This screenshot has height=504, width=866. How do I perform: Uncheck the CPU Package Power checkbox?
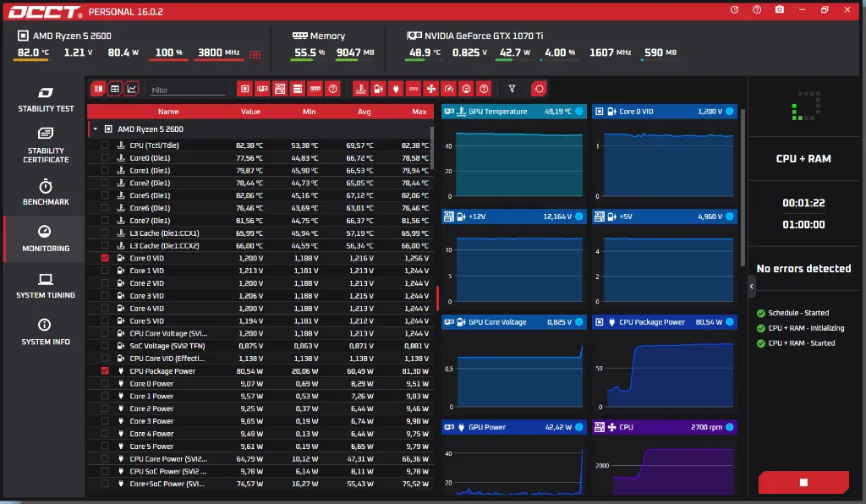point(105,371)
